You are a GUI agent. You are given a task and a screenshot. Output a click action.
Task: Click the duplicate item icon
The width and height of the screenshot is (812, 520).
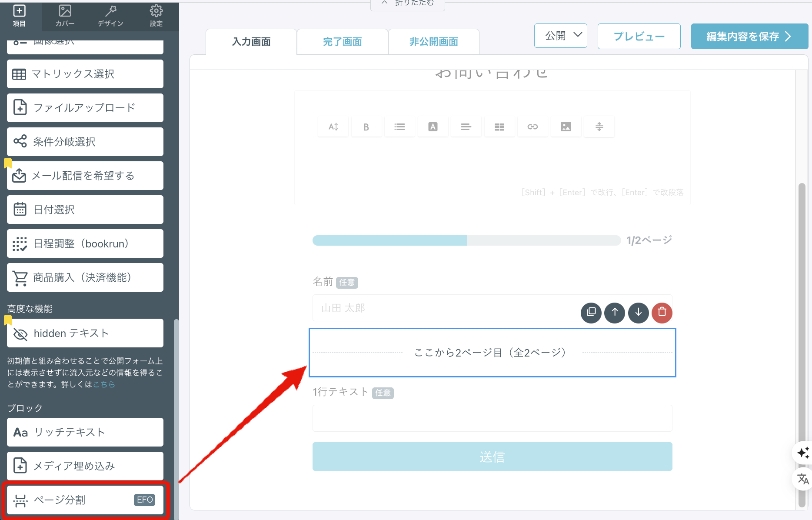(591, 313)
